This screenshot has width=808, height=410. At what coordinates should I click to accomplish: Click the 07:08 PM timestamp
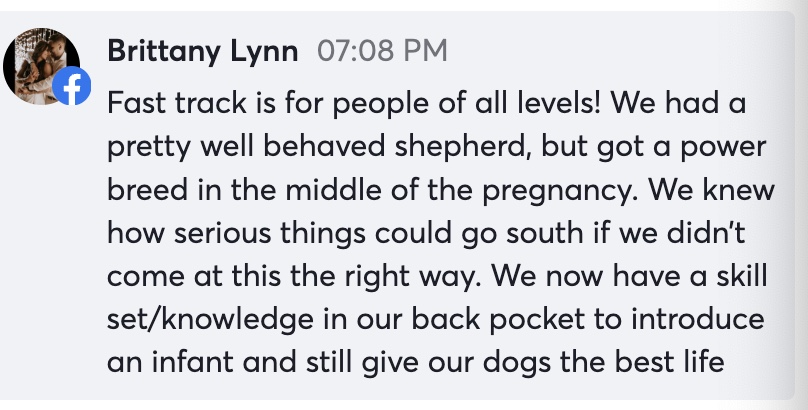tap(382, 51)
